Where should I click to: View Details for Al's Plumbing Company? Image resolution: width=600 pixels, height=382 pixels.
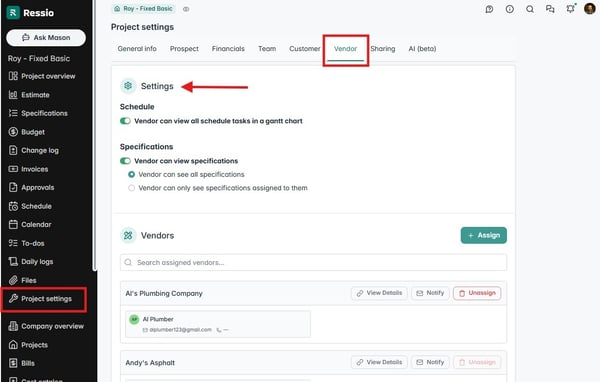click(x=379, y=293)
